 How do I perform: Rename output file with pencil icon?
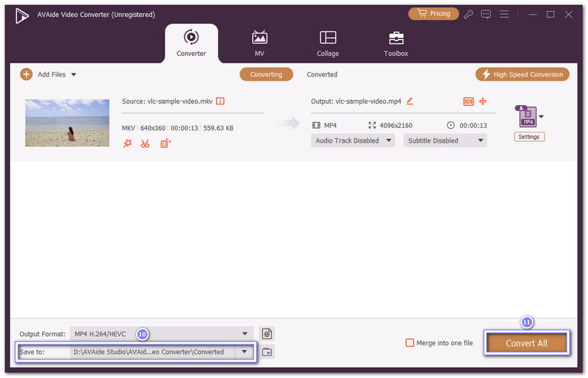[409, 101]
